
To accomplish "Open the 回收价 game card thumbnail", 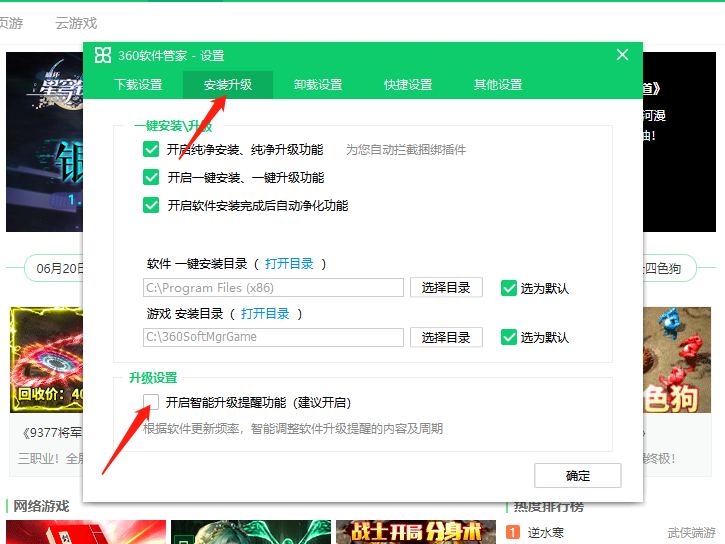I will (x=47, y=360).
